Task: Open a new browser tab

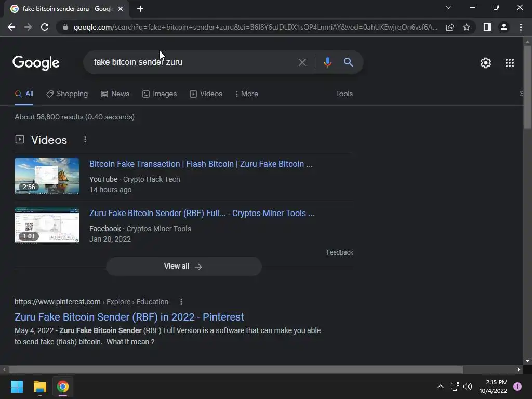Action: [140, 9]
